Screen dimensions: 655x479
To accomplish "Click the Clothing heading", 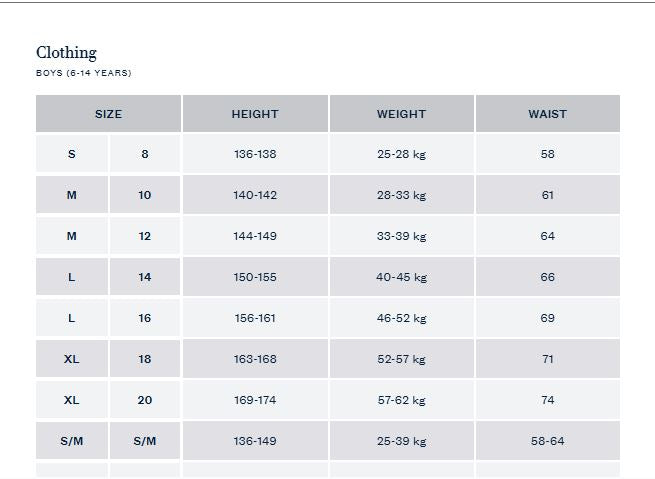I will pos(66,53).
